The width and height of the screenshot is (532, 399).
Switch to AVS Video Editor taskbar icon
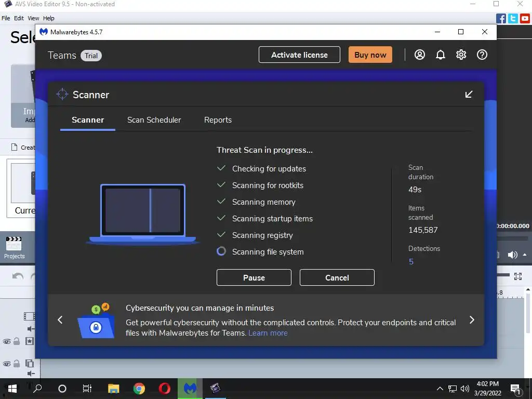(215, 389)
